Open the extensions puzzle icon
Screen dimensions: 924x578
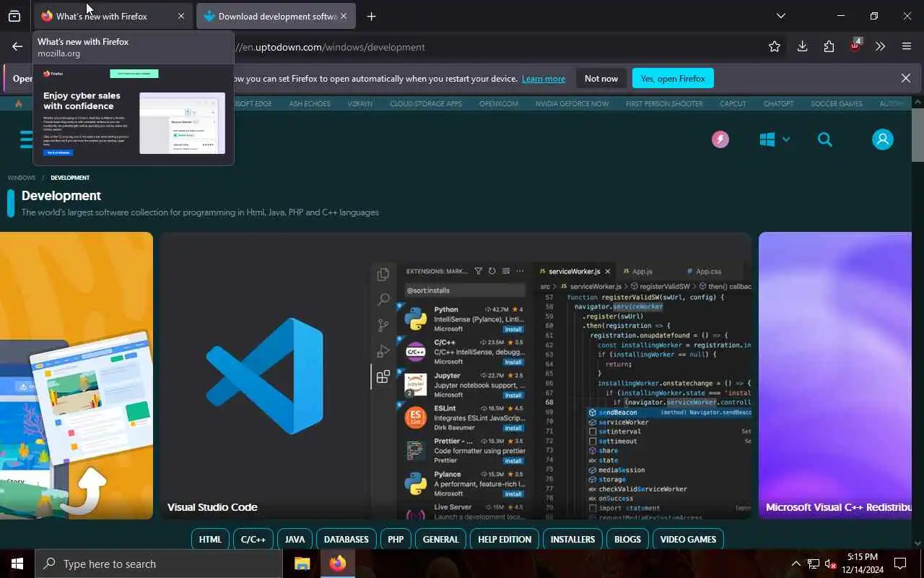pyautogui.click(x=829, y=47)
